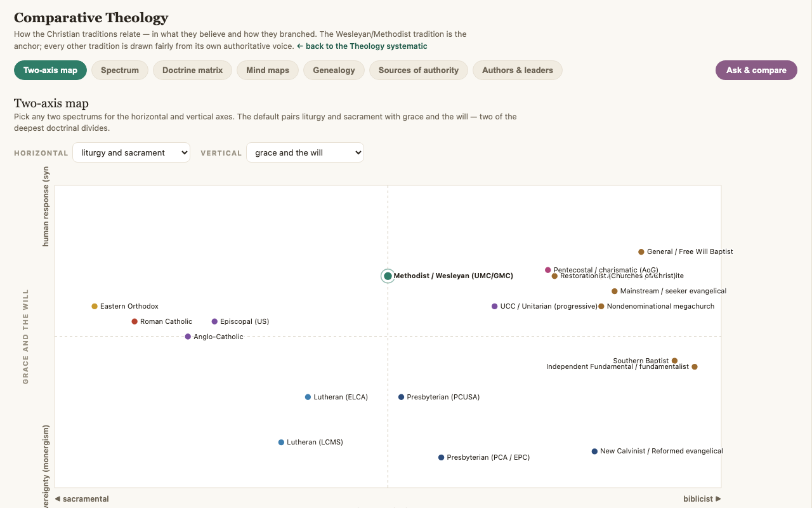This screenshot has width=812, height=508.
Task: Select the Methodist / Wesleyan anchor dot
Action: click(x=388, y=276)
